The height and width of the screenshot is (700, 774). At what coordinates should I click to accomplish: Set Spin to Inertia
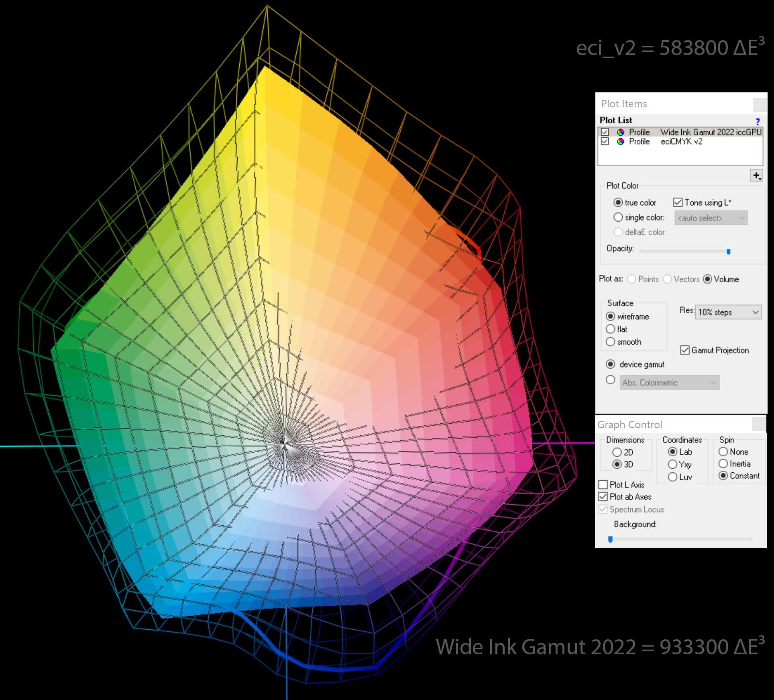723,464
